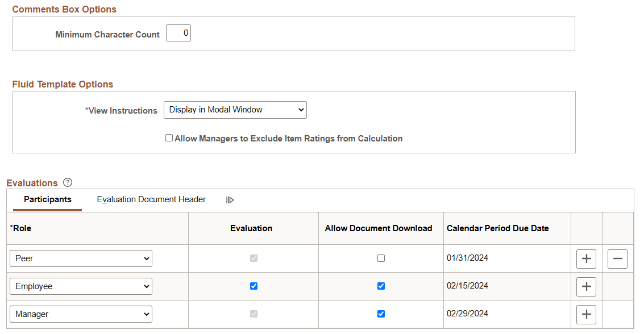Open the View Instructions dropdown

click(x=235, y=110)
